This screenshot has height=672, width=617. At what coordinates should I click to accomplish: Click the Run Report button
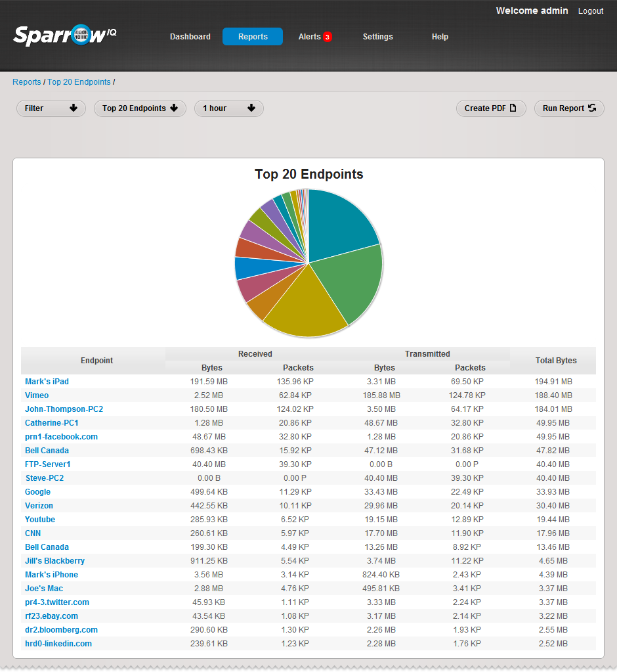(569, 108)
